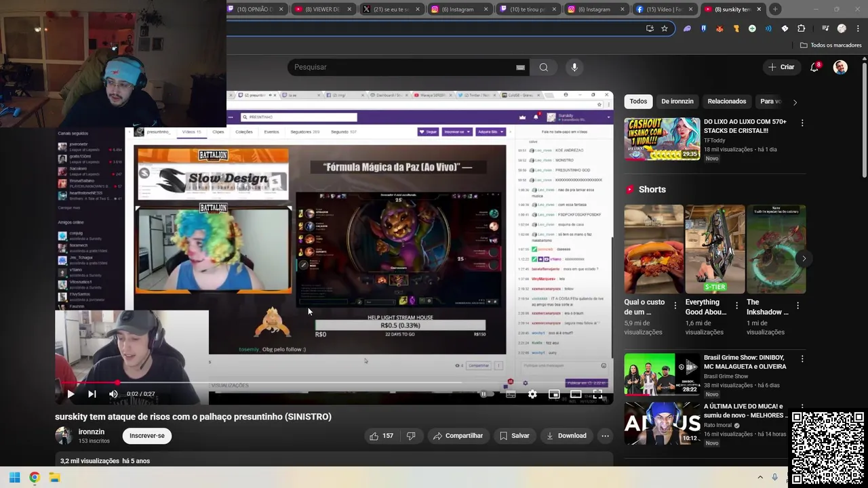Mute the video volume speaker icon
The image size is (868, 488).
coord(113,394)
